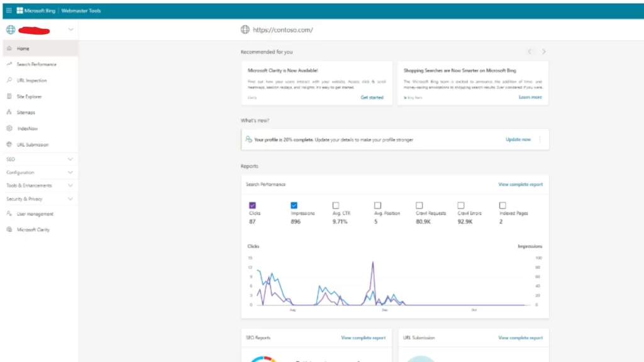
Task: Go to next recommendation card arrow
Action: pyautogui.click(x=544, y=52)
